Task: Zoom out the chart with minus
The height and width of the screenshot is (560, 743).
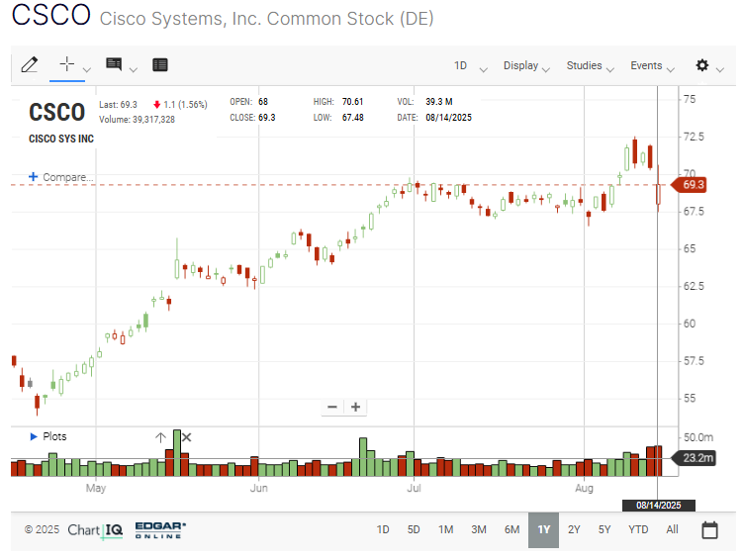Action: pos(332,407)
